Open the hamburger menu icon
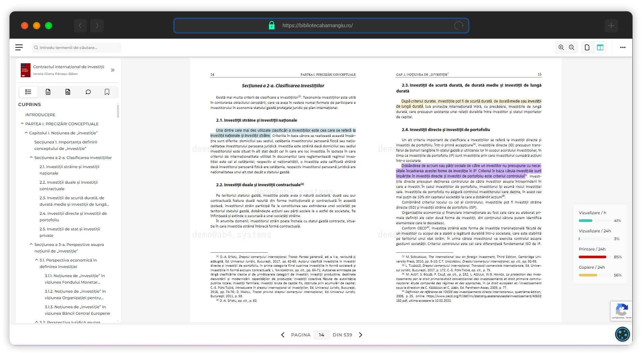The width and height of the screenshot is (644, 353). [19, 47]
